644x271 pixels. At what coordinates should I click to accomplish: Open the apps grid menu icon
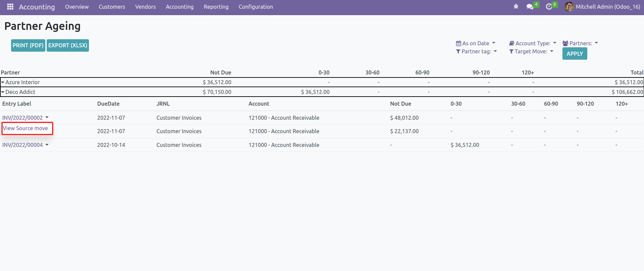(x=10, y=7)
